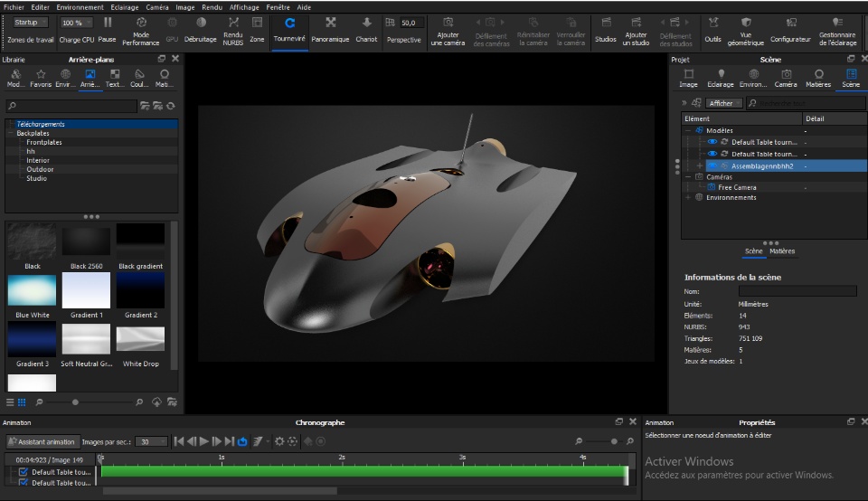Toggle the animation loop button
The height and width of the screenshot is (501, 868).
coord(242,441)
